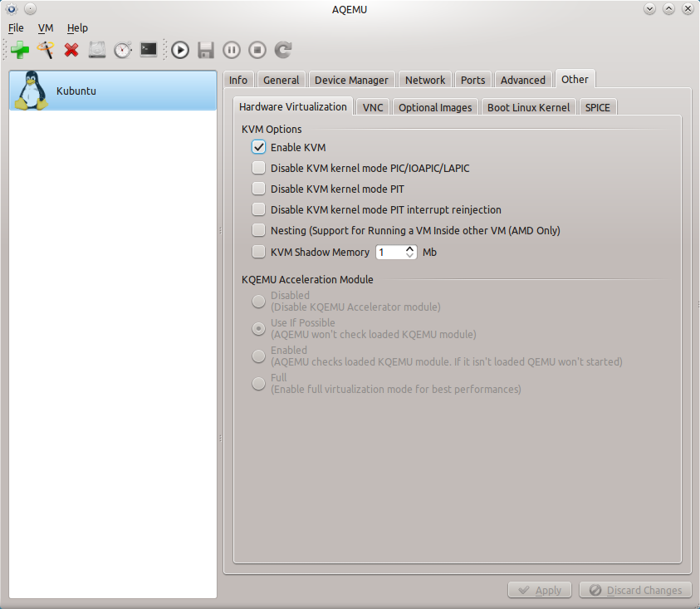Click the green plus Add New VM icon
Image resolution: width=700 pixels, height=609 pixels.
(20, 50)
